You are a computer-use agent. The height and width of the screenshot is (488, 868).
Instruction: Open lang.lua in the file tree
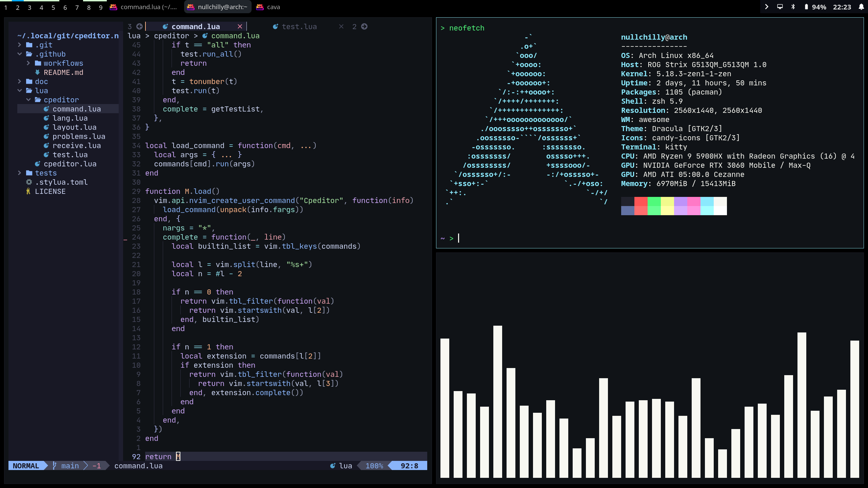tap(70, 118)
